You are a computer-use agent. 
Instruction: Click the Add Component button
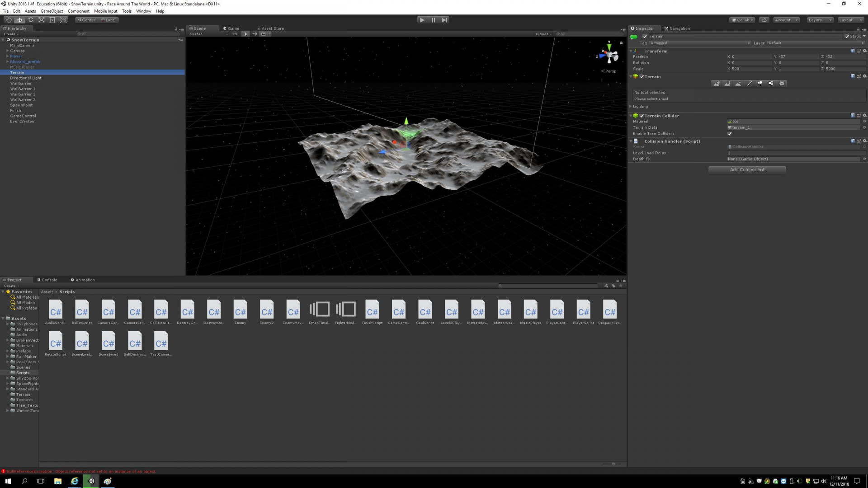[747, 169]
